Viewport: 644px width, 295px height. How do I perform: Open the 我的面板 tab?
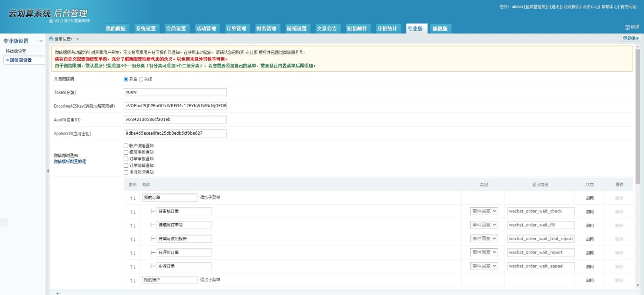click(x=116, y=28)
